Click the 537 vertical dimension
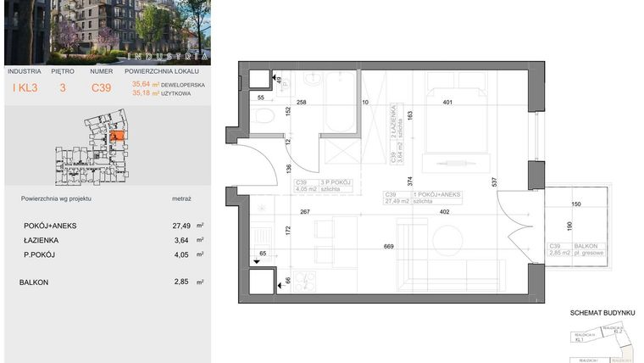Screen dimensions: 644x363 [495, 181]
